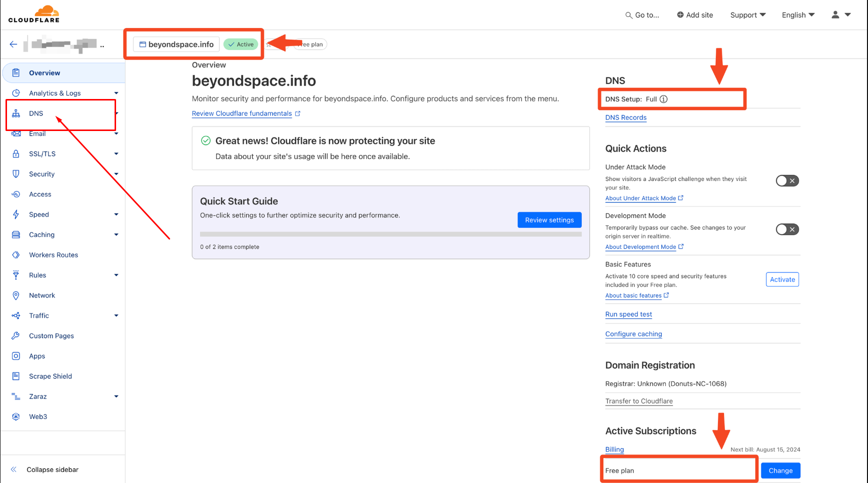The width and height of the screenshot is (868, 483).
Task: Click the back arrow icon in sidebar
Action: pyautogui.click(x=14, y=44)
